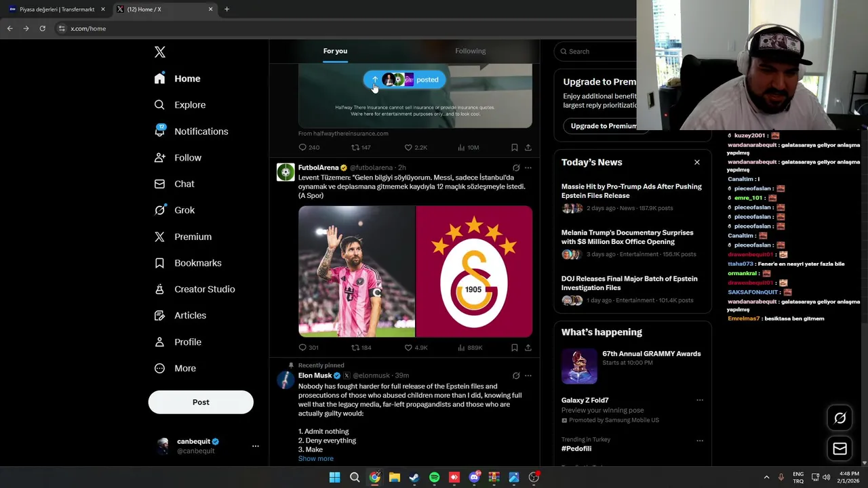
Task: Open Articles in the sidebar
Action: pyautogui.click(x=180, y=315)
